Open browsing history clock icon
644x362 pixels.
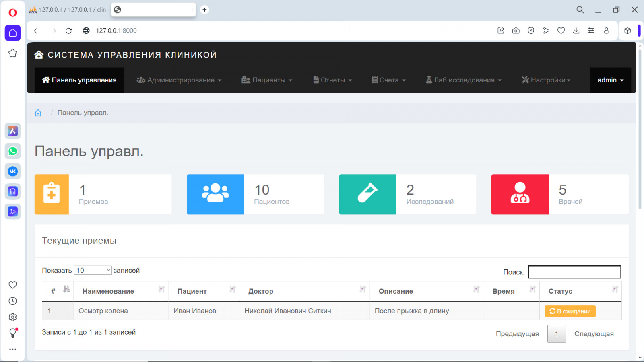13,301
